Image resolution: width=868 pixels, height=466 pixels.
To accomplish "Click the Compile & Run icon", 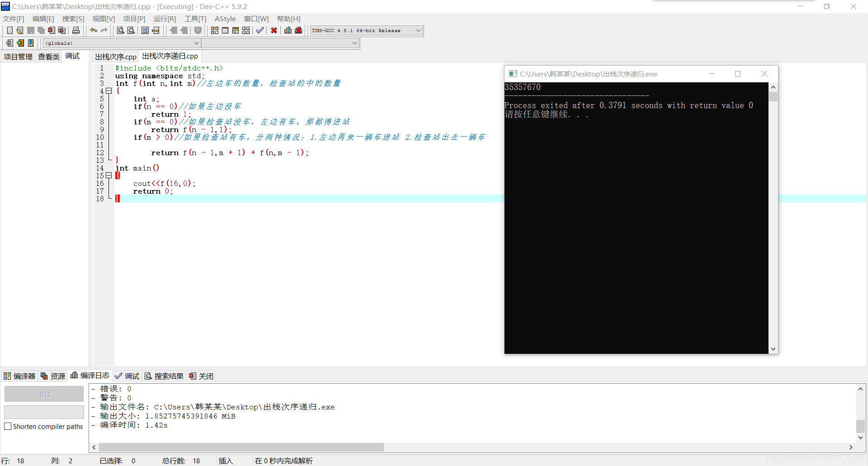I will (x=236, y=30).
